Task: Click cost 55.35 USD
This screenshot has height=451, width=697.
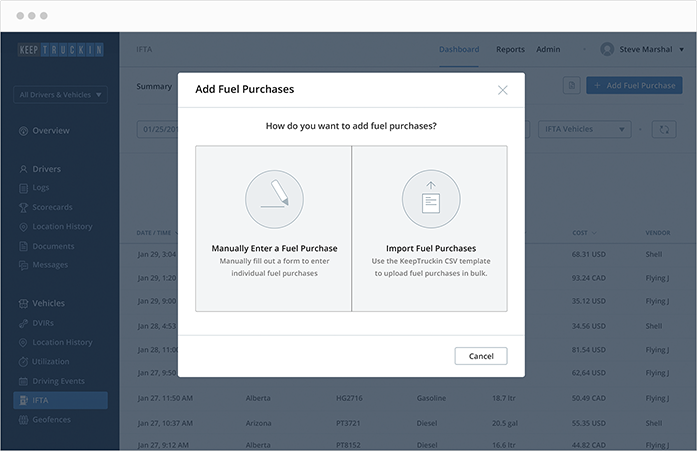Action: [589, 423]
